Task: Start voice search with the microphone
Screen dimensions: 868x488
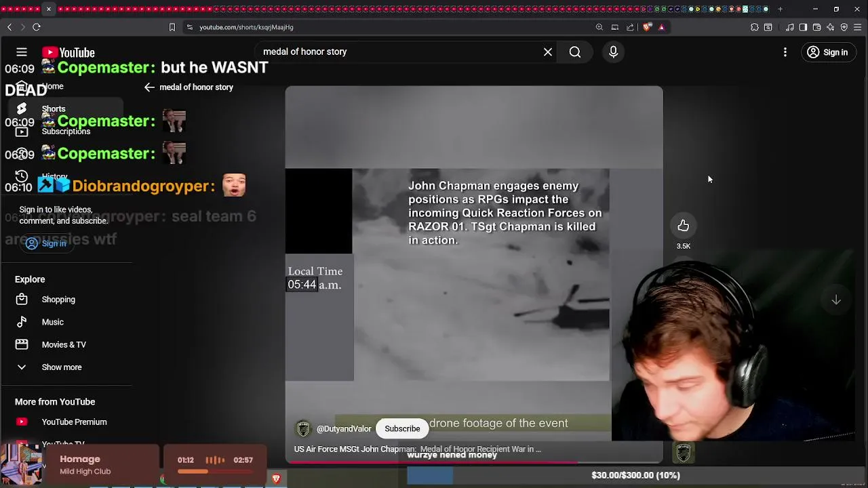Action: [x=613, y=52]
